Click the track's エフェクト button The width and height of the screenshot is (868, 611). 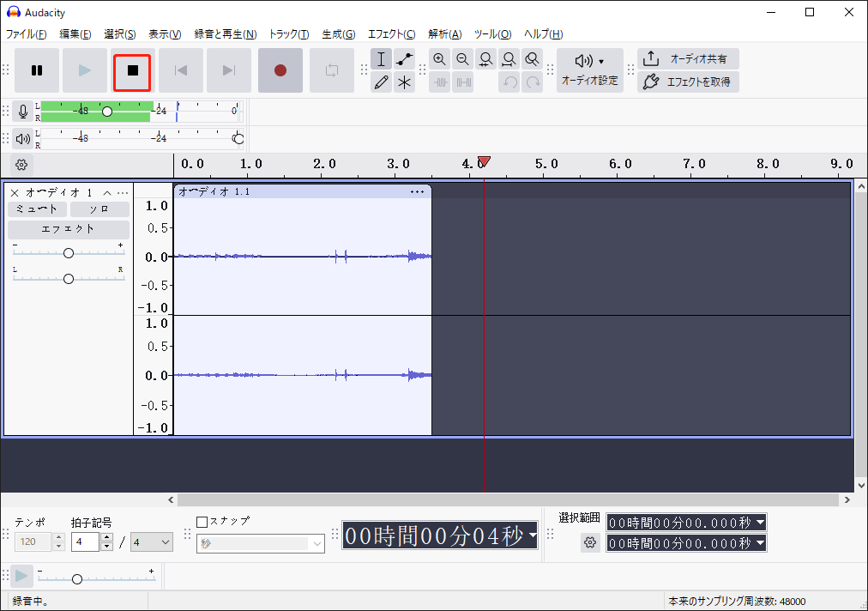coord(69,229)
